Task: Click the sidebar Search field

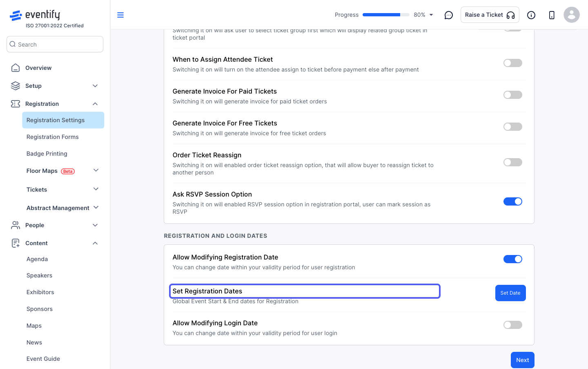Action: 55,44
